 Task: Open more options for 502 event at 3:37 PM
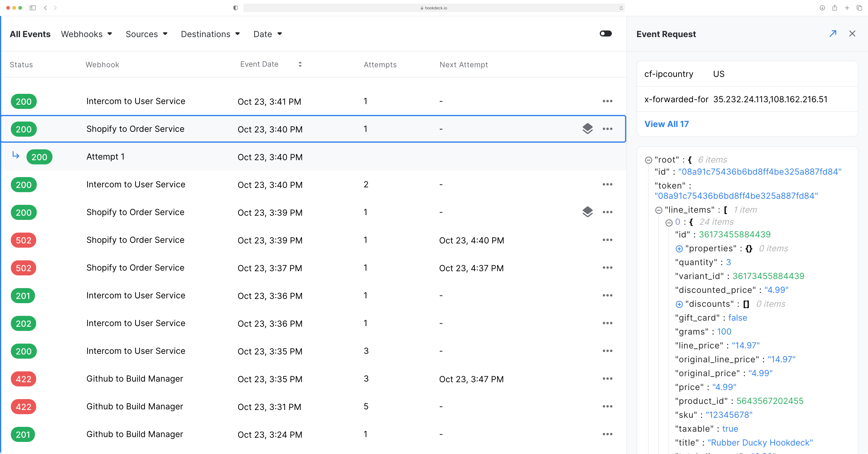(x=607, y=268)
